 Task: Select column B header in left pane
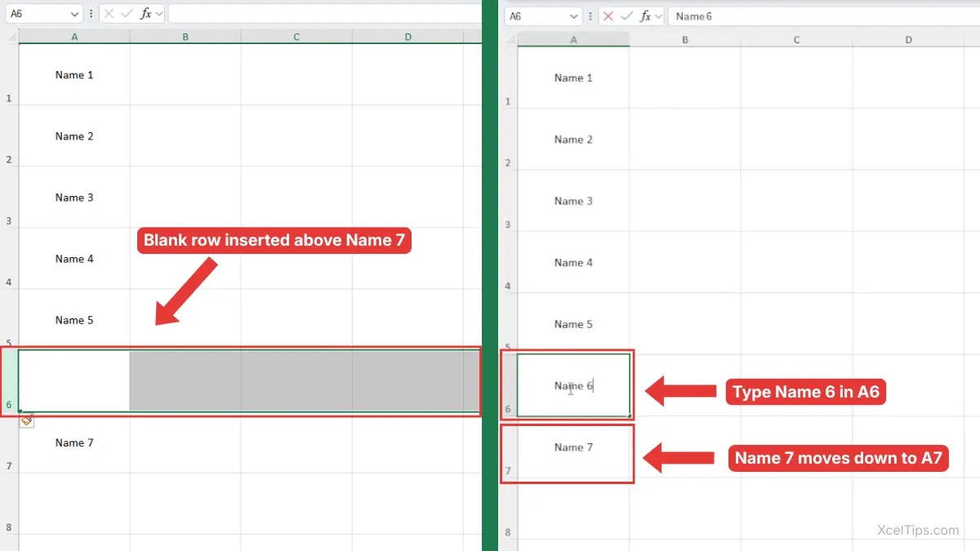[185, 37]
